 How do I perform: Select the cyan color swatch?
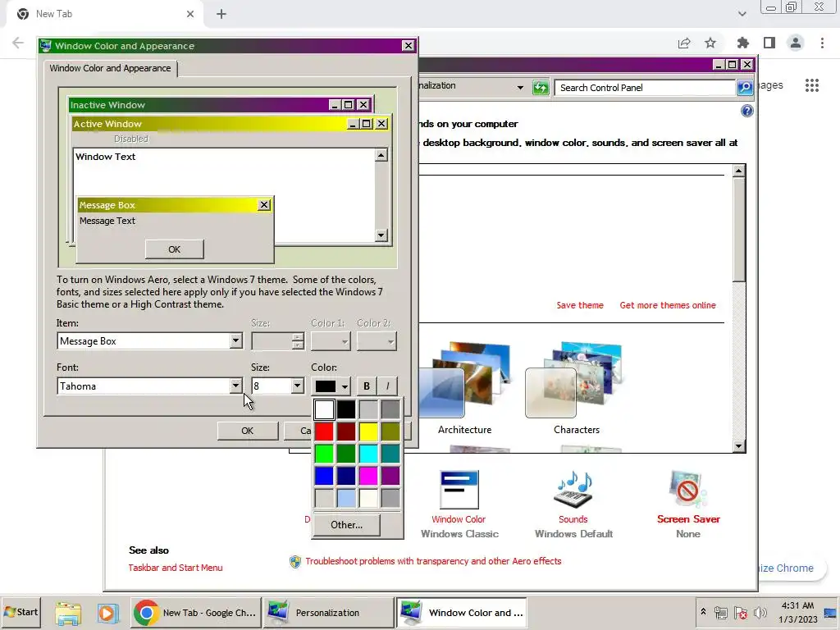tap(368, 454)
